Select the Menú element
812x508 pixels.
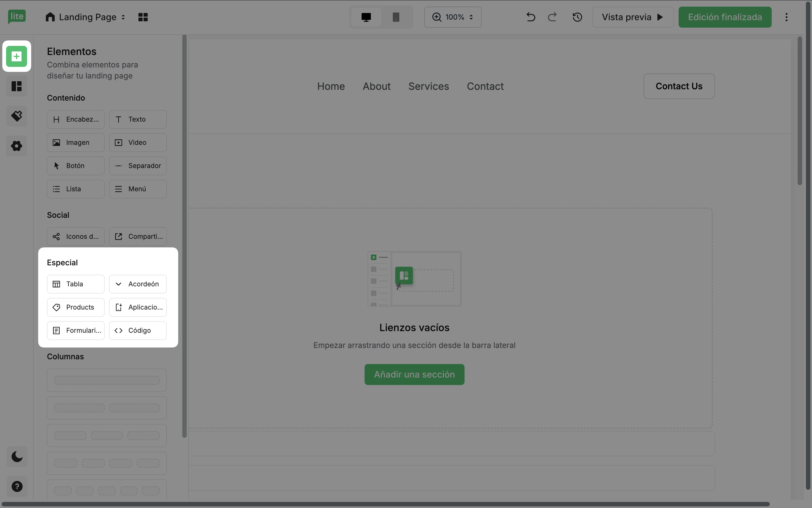[x=138, y=189]
